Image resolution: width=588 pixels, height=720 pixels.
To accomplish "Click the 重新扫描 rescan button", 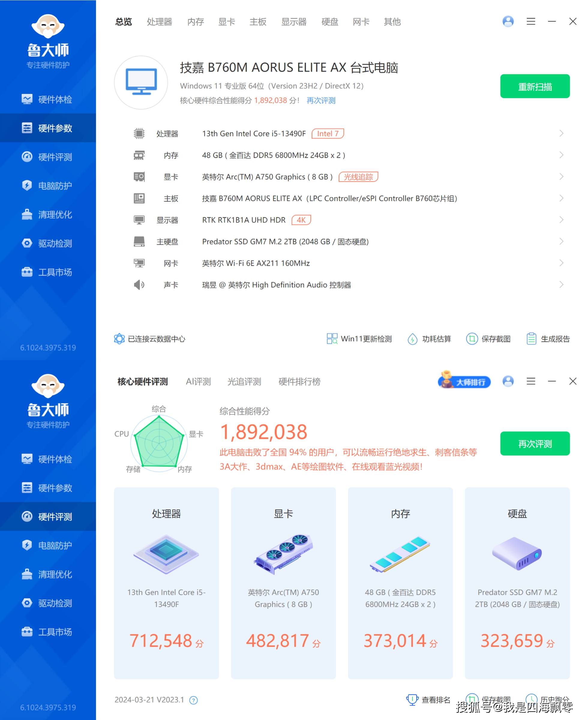I will pyautogui.click(x=535, y=86).
